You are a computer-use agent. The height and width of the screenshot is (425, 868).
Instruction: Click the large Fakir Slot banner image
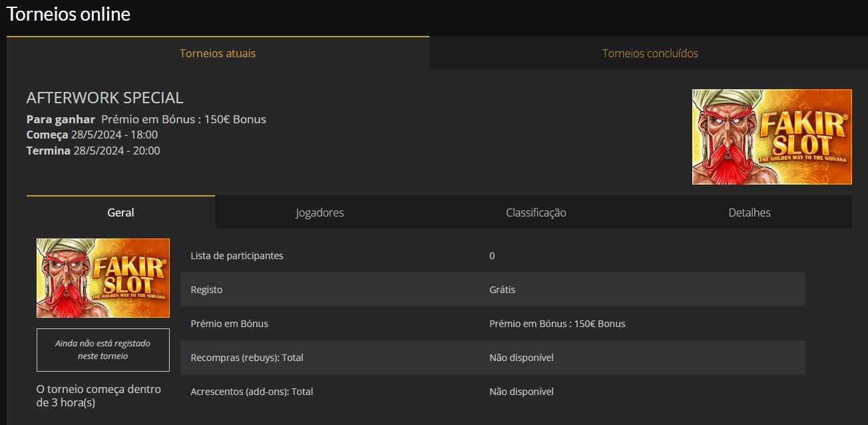[x=772, y=137]
